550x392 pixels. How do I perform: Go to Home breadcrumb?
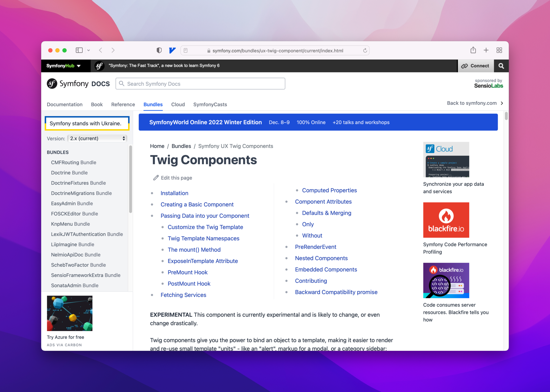(157, 146)
